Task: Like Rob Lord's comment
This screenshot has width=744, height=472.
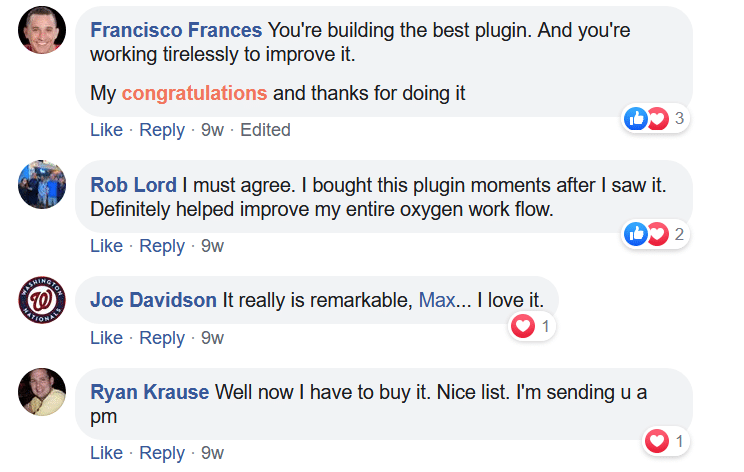Action: [x=106, y=246]
